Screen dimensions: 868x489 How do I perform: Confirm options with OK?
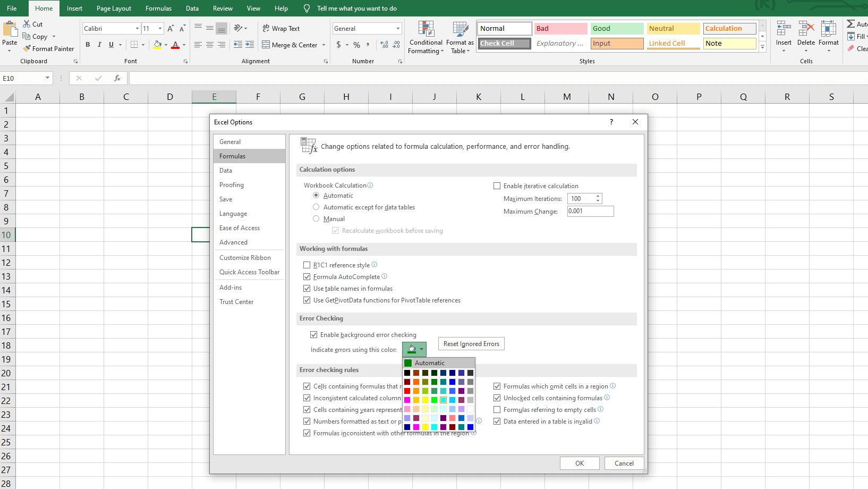coord(579,463)
